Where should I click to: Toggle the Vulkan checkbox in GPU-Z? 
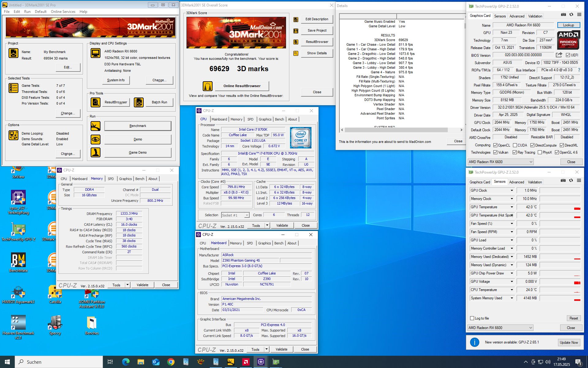(495, 152)
